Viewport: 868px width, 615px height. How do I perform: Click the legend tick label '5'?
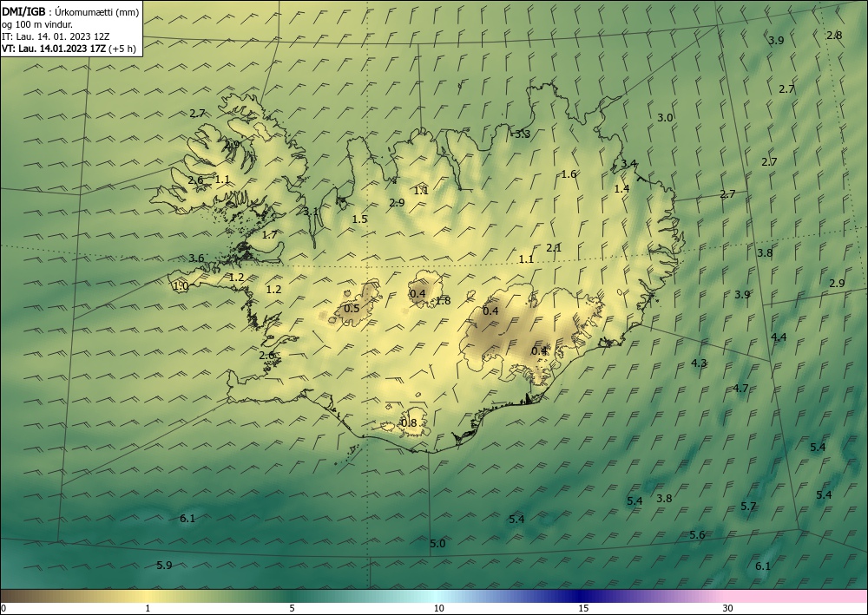292,608
